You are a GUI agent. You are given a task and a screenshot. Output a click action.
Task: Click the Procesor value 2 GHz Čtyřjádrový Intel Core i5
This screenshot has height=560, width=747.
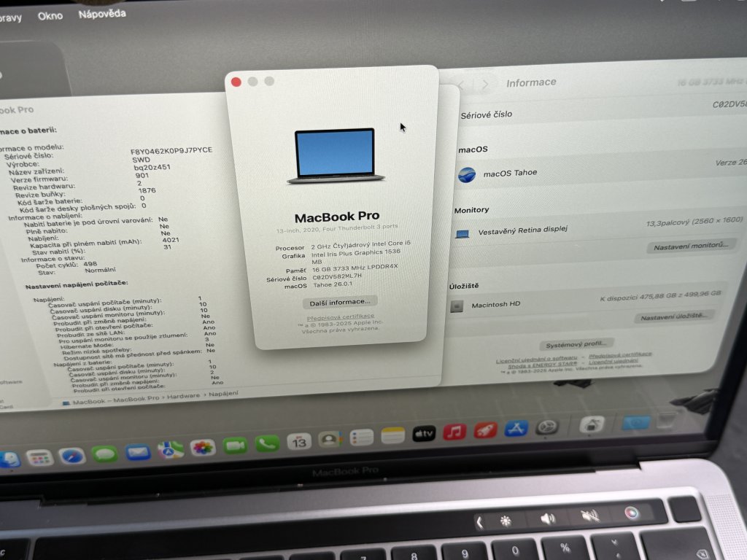(x=360, y=245)
